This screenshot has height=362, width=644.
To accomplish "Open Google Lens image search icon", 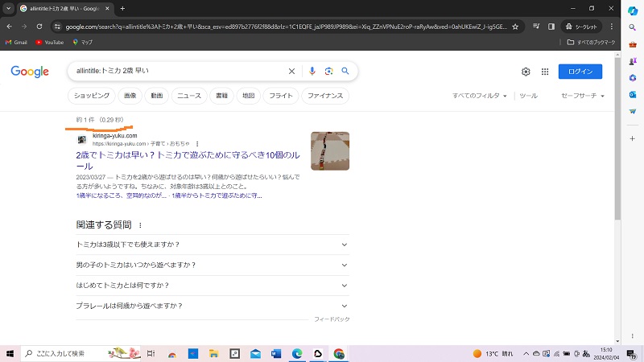I will (x=328, y=71).
